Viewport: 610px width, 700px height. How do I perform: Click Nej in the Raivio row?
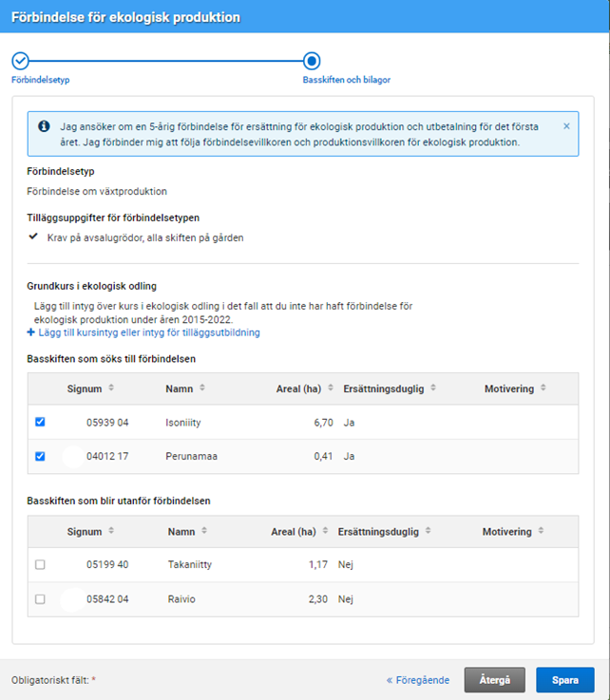[x=346, y=599]
